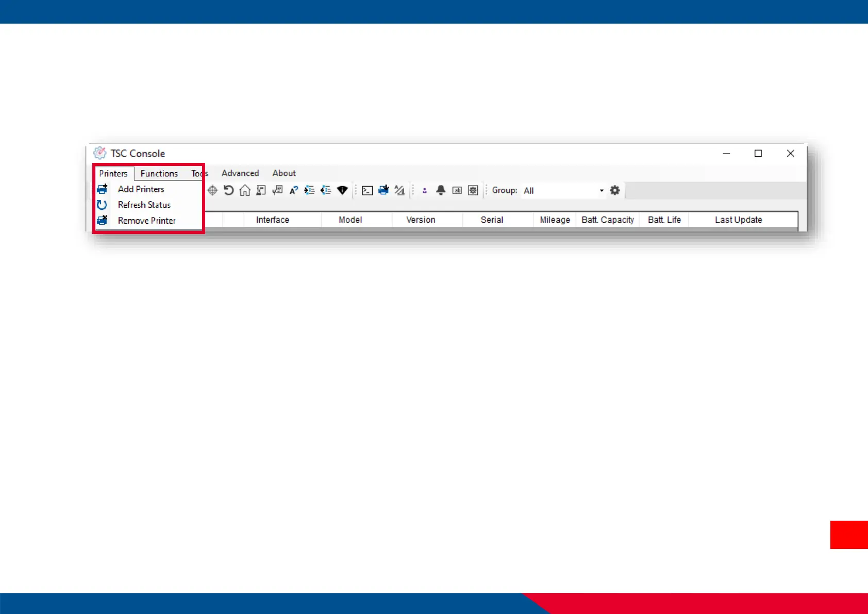Open group settings gear icon
The height and width of the screenshot is (614, 868).
point(615,190)
